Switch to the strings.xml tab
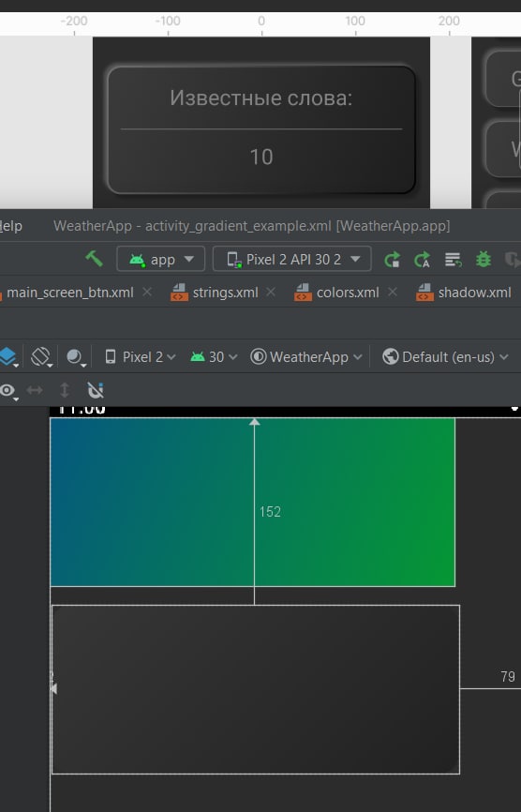The height and width of the screenshot is (812, 521). pos(225,293)
